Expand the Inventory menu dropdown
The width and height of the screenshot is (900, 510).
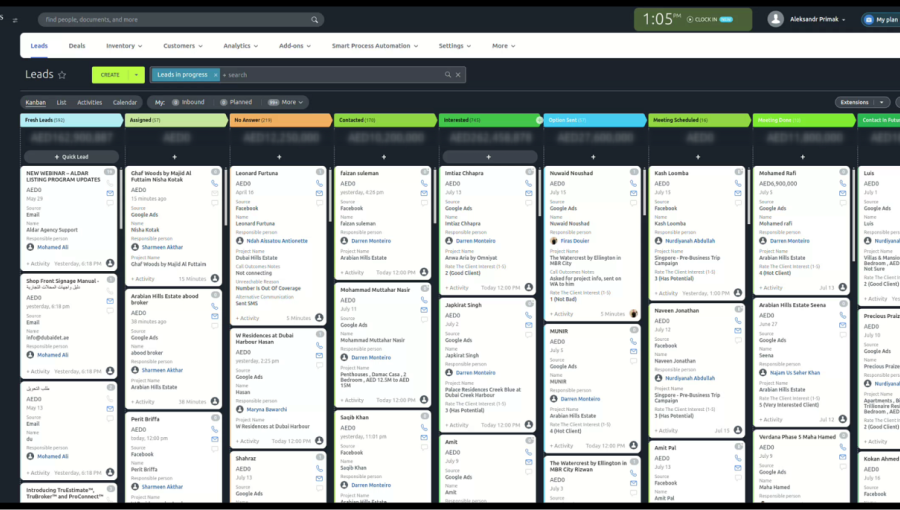click(124, 46)
